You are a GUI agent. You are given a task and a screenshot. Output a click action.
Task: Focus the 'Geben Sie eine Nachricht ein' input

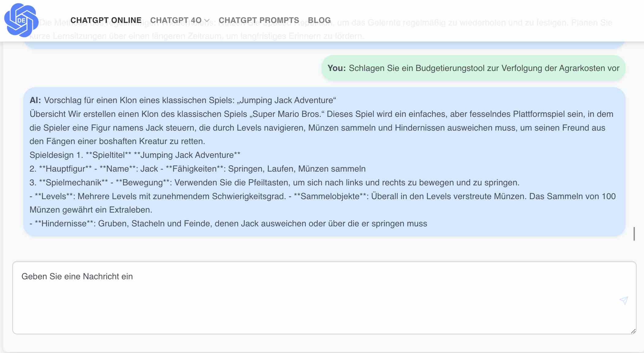(x=324, y=298)
